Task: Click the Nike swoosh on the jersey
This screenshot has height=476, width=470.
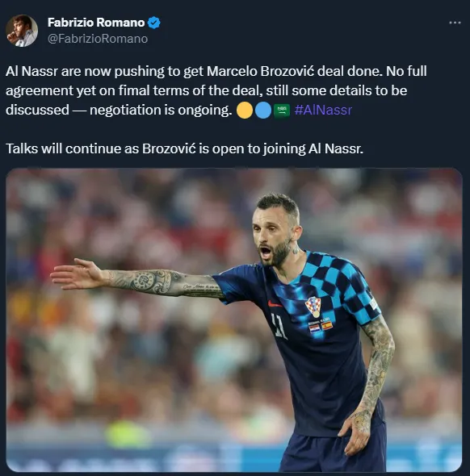Action: pos(274,303)
